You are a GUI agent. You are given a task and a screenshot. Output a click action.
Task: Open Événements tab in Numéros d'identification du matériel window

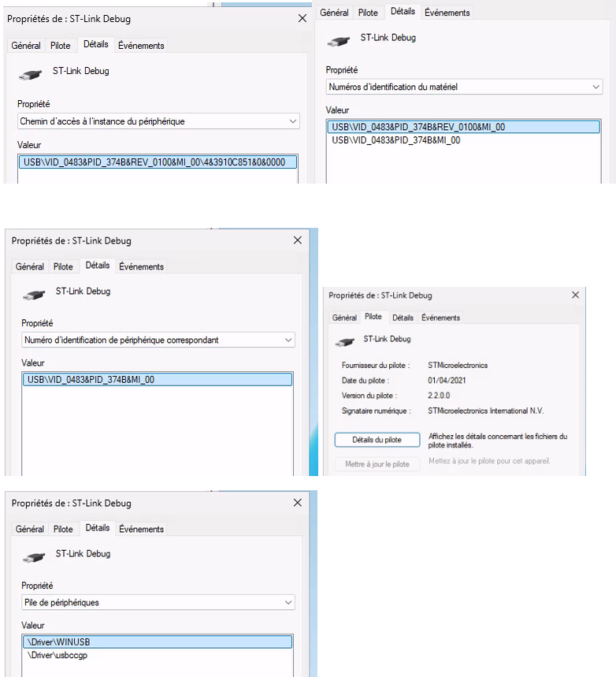tap(447, 13)
